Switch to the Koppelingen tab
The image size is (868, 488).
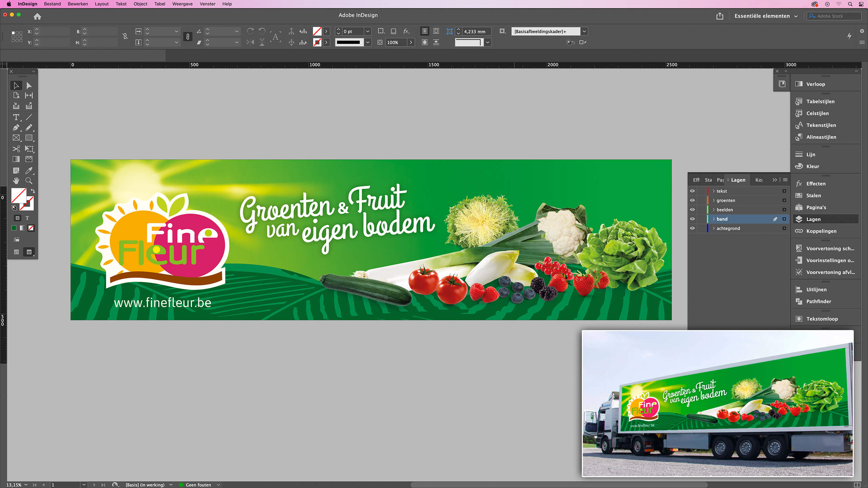click(758, 180)
